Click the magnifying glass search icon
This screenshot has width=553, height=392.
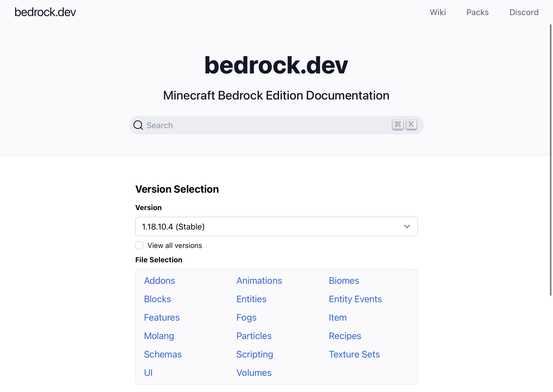[x=138, y=125]
